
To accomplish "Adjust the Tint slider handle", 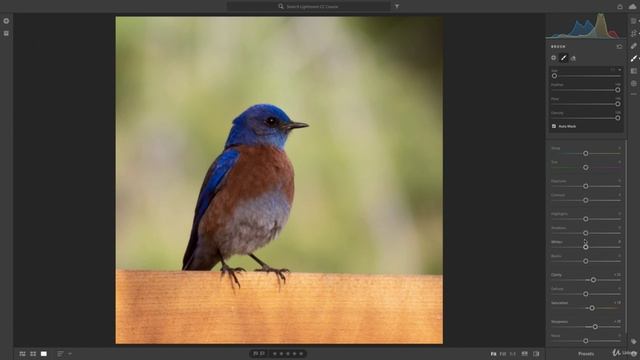I will coord(586,167).
